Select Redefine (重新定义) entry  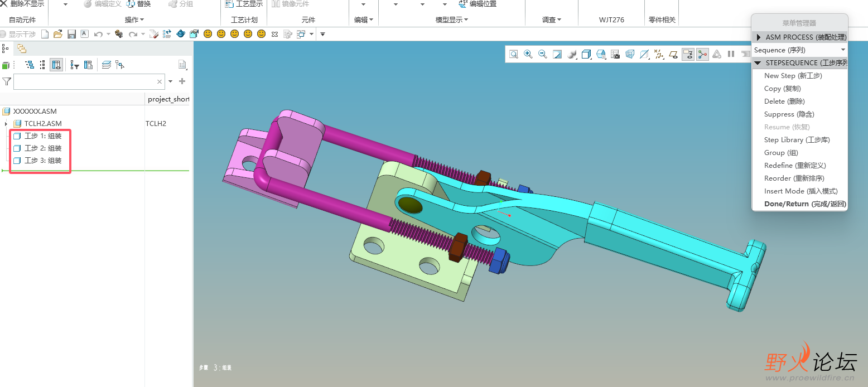pos(795,166)
